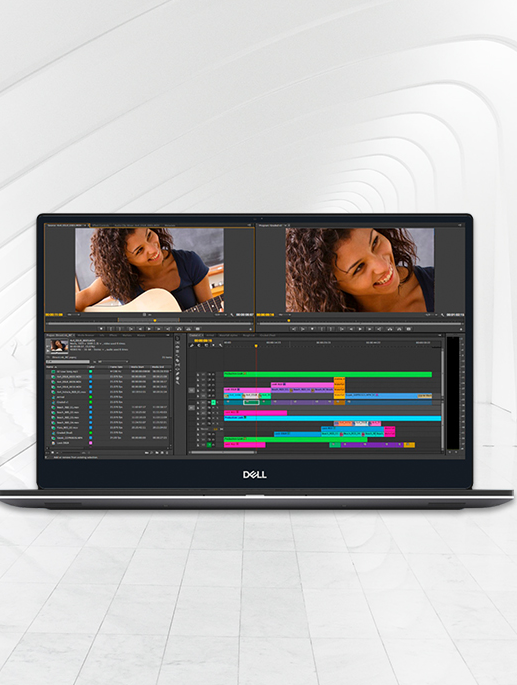
Task: Switch to the Effect Controls tab
Action: 101,225
